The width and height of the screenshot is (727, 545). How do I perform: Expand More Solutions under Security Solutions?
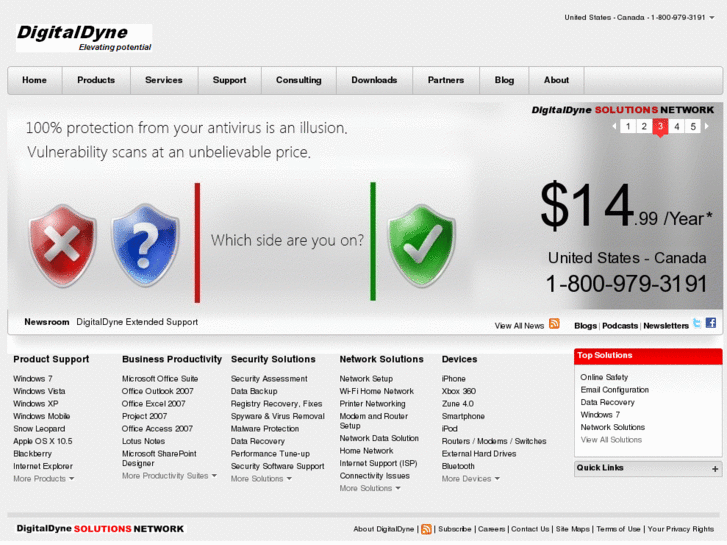click(261, 479)
